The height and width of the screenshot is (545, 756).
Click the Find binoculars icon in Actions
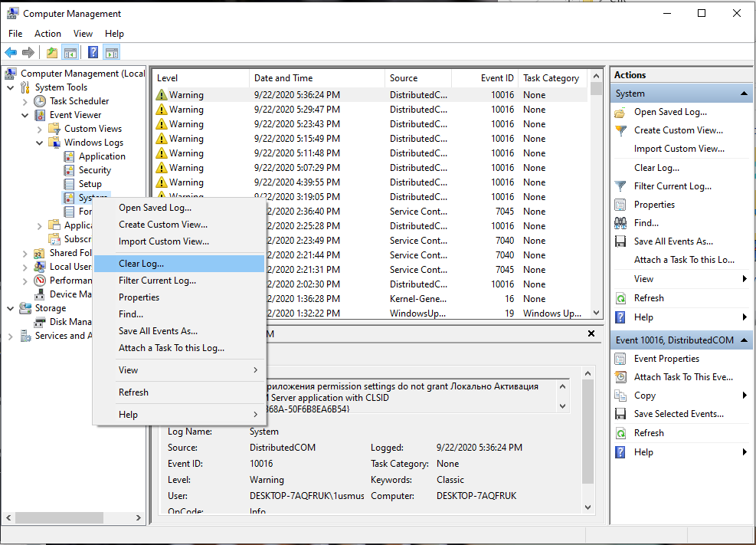(620, 223)
